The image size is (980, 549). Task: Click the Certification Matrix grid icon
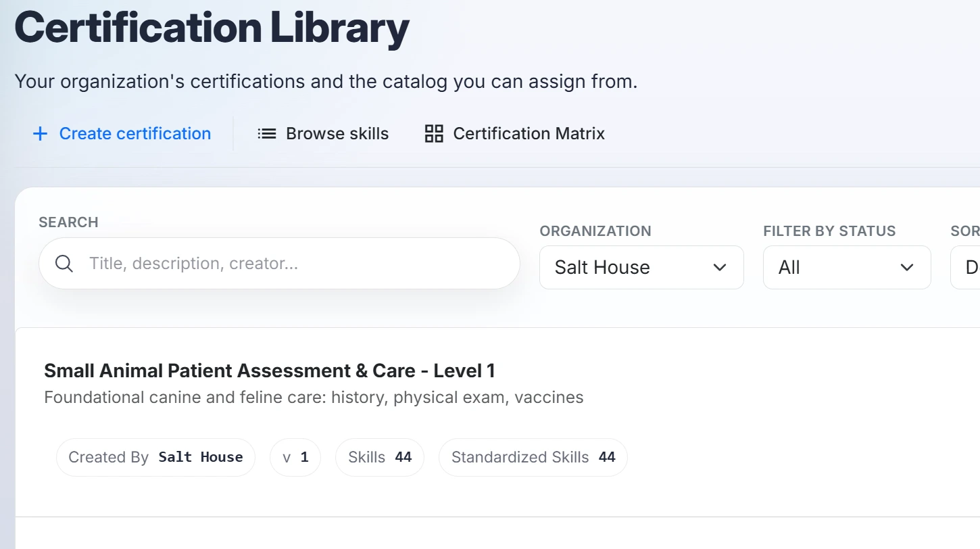433,133
